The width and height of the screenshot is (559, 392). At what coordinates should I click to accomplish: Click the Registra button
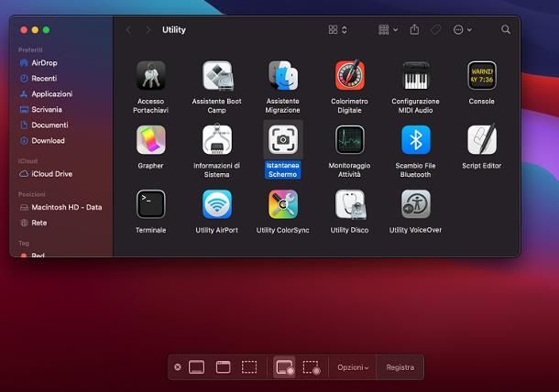pyautogui.click(x=400, y=367)
